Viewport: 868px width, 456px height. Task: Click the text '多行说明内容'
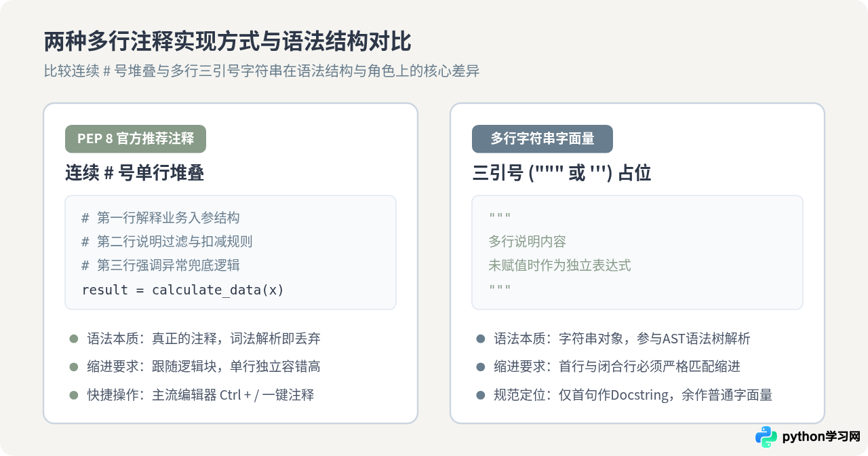pos(527,242)
